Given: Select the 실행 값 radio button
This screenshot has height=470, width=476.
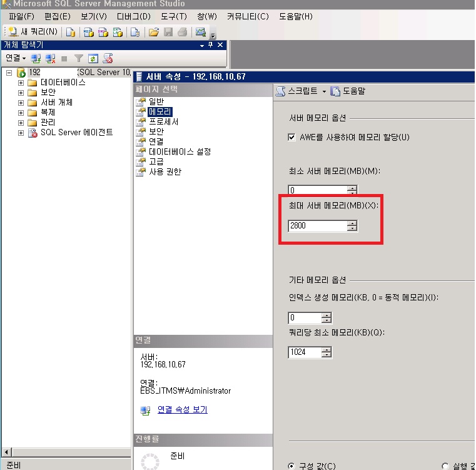Looking at the screenshot, I should coord(445,466).
